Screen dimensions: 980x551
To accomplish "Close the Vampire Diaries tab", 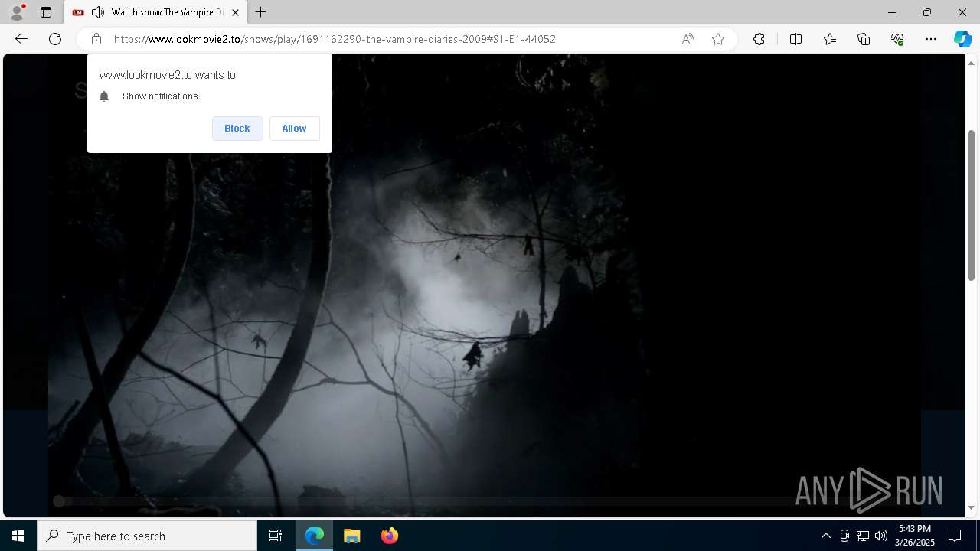I will pyautogui.click(x=235, y=12).
